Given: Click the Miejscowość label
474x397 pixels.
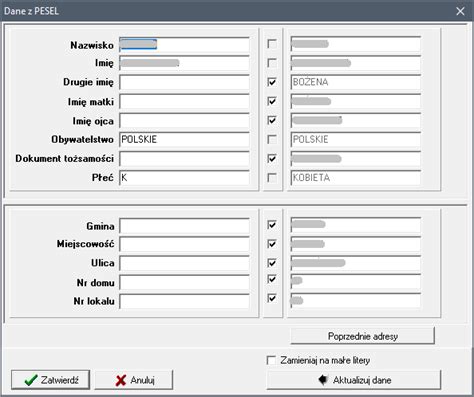Looking at the screenshot, I should 85,244.
